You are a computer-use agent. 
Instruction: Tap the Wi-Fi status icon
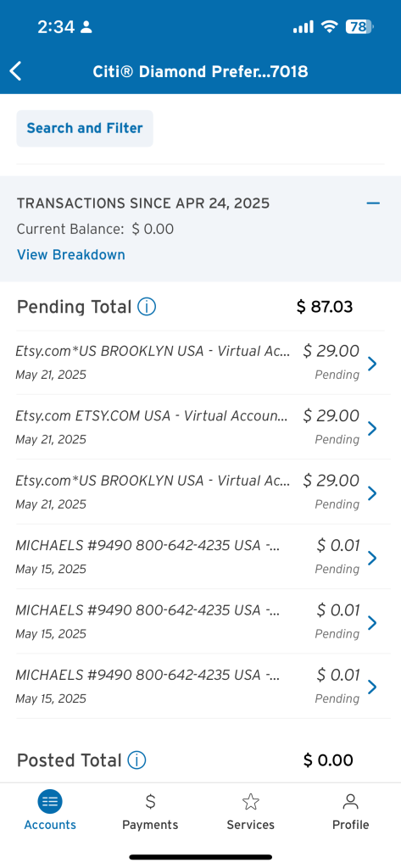(330, 26)
